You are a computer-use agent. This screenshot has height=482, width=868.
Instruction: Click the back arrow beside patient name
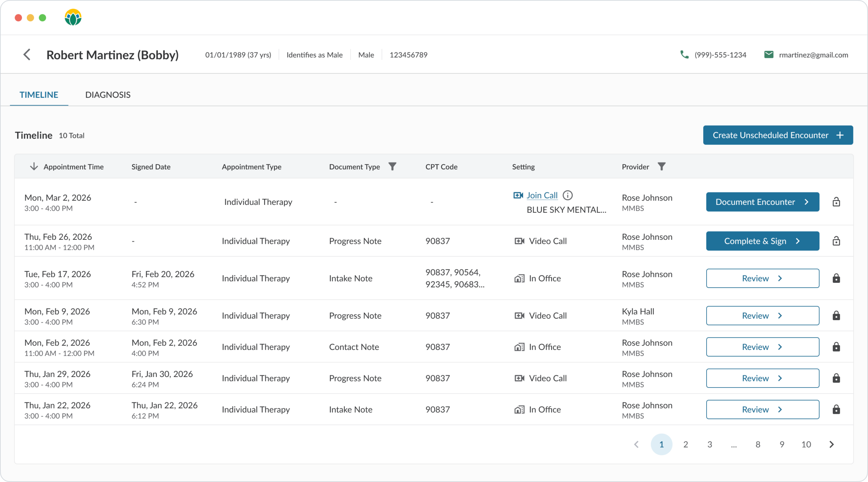(27, 55)
